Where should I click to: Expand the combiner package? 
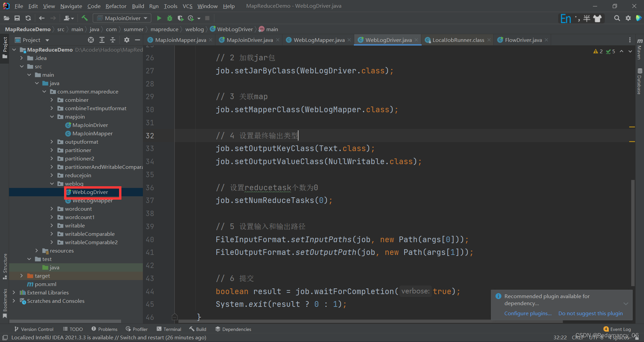point(52,100)
